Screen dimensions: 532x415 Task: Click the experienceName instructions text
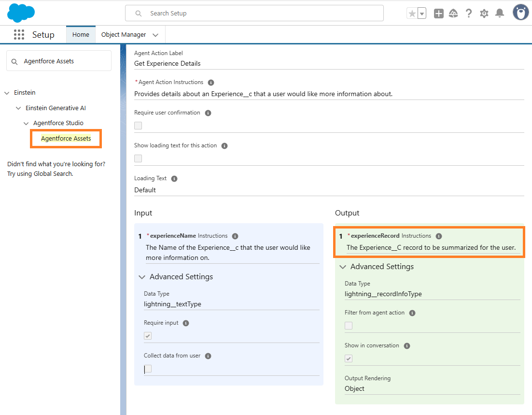(x=228, y=253)
